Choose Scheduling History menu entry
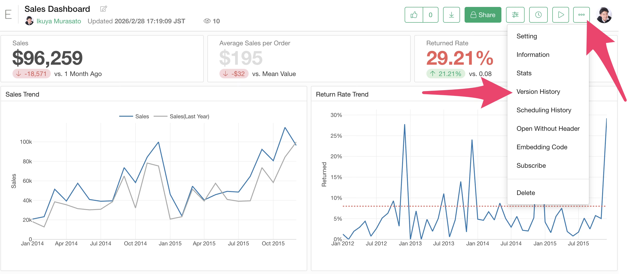 544,110
